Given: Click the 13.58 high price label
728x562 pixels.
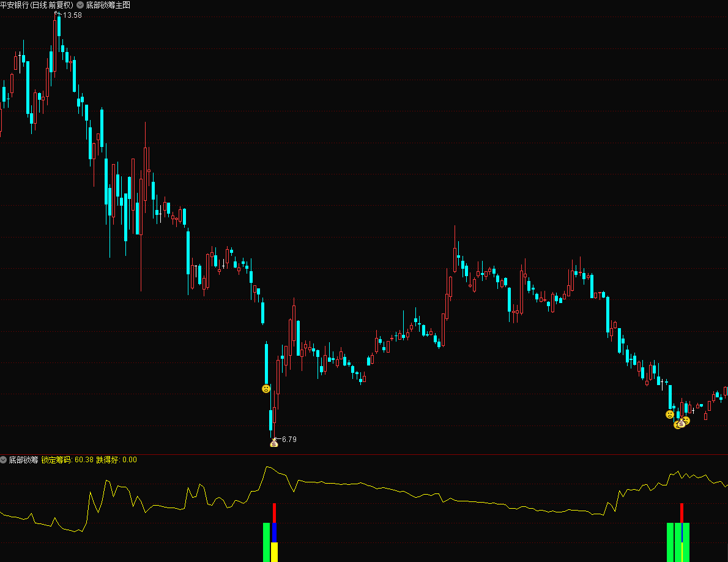Looking at the screenshot, I should [x=72, y=15].
